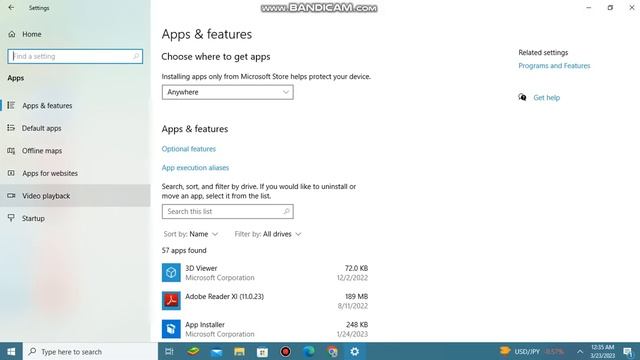This screenshot has height=360, width=640.
Task: Select Adobe Reader XI app entry
Action: tap(265, 301)
